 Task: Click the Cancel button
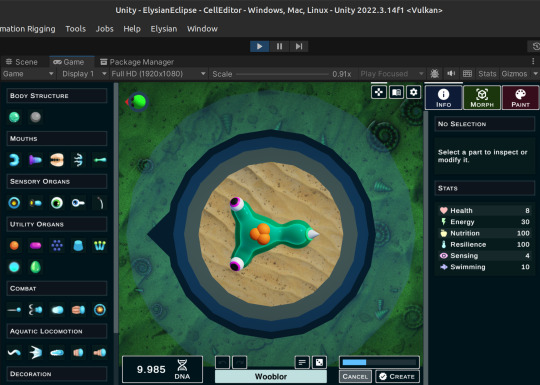point(355,376)
